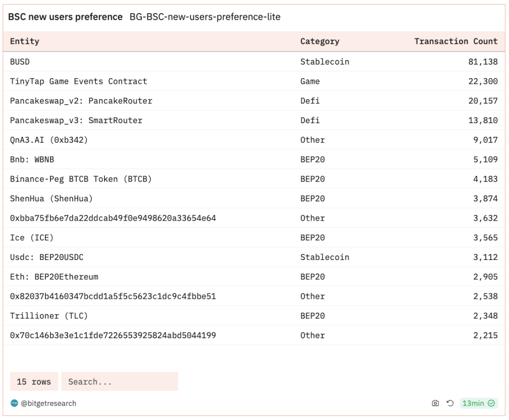Select Pancakeswap_v2: PancakeRouter cell
Screen dimensions: 509x420
(81, 101)
